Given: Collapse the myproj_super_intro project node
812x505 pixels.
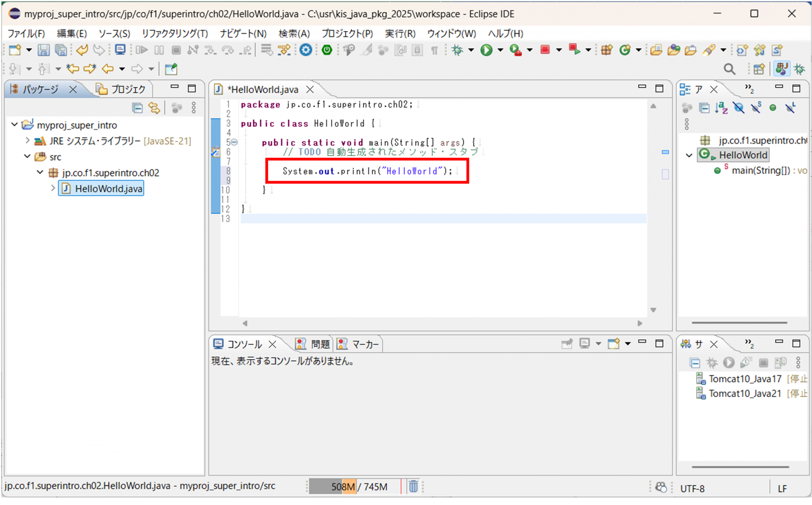Looking at the screenshot, I should (x=15, y=125).
